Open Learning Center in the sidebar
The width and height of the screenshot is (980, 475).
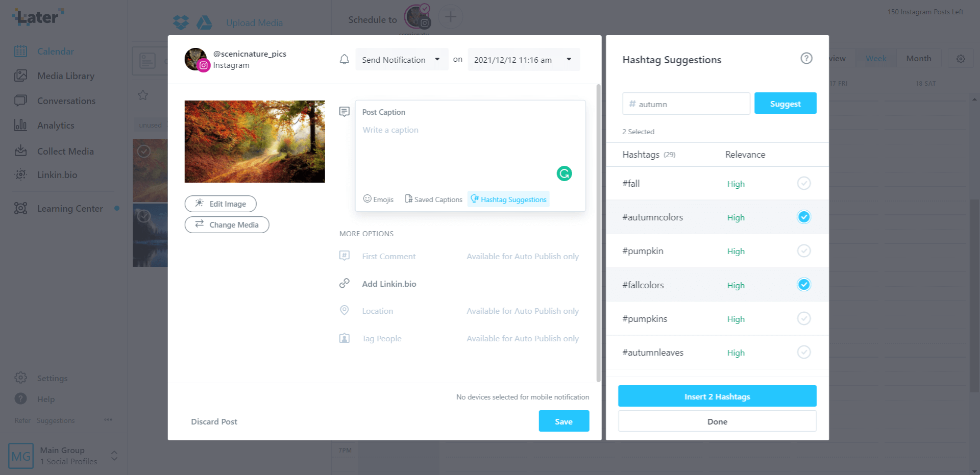70,208
